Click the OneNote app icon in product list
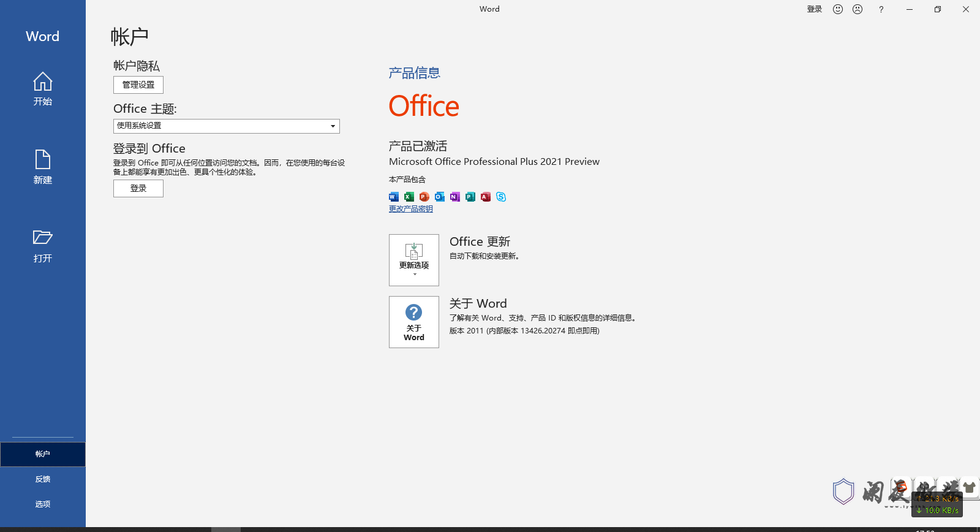 [455, 197]
